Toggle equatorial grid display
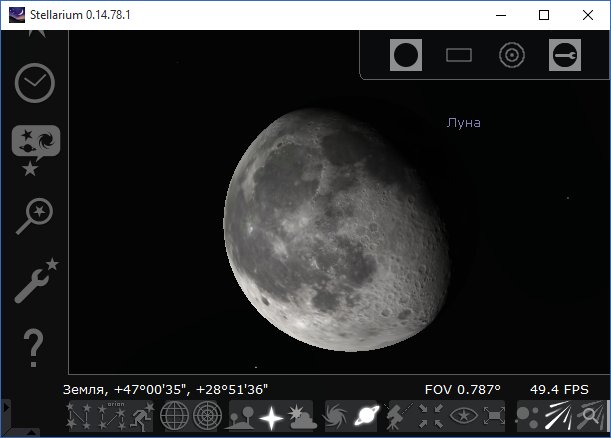The height and width of the screenshot is (438, 611). [175, 416]
